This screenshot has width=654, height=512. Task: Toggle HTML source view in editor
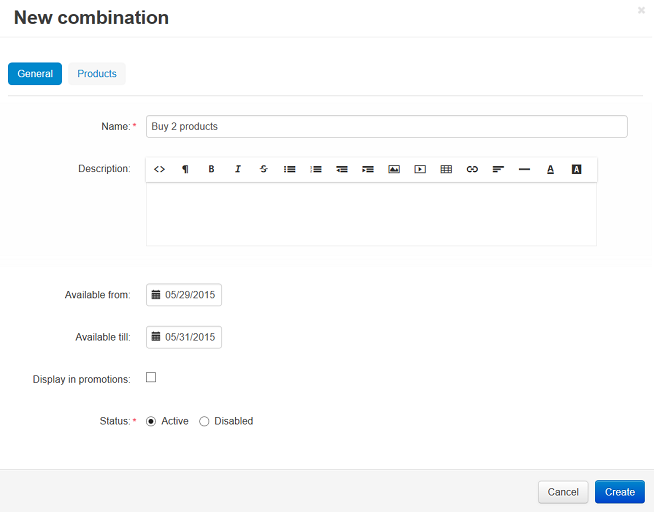pos(159,169)
